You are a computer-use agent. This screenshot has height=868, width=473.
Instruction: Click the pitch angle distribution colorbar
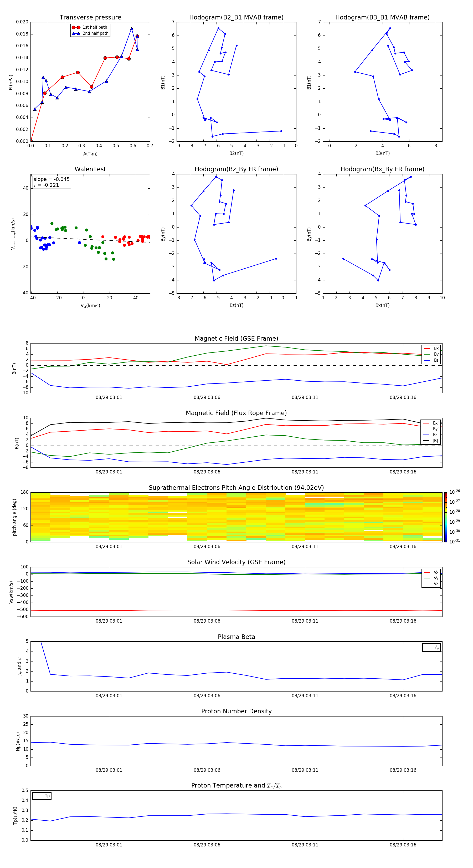(446, 517)
